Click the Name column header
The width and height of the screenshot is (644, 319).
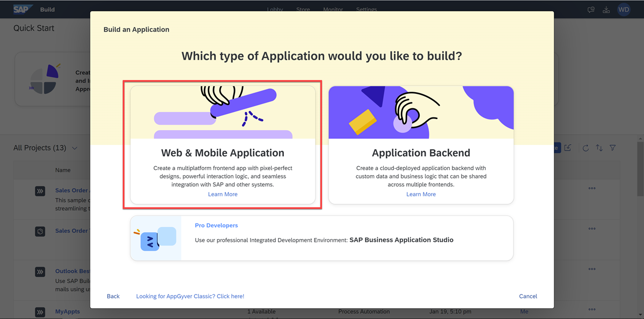tap(63, 170)
